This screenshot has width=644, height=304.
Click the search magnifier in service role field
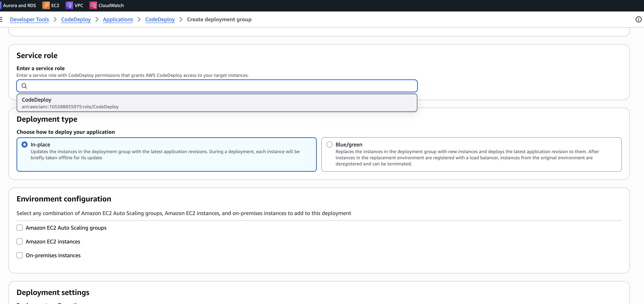[x=24, y=86]
